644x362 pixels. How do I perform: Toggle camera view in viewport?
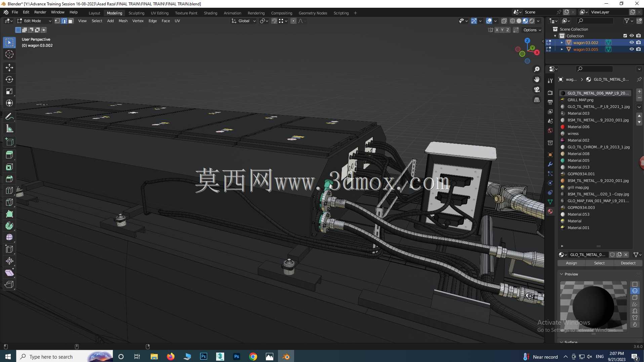pos(537,89)
